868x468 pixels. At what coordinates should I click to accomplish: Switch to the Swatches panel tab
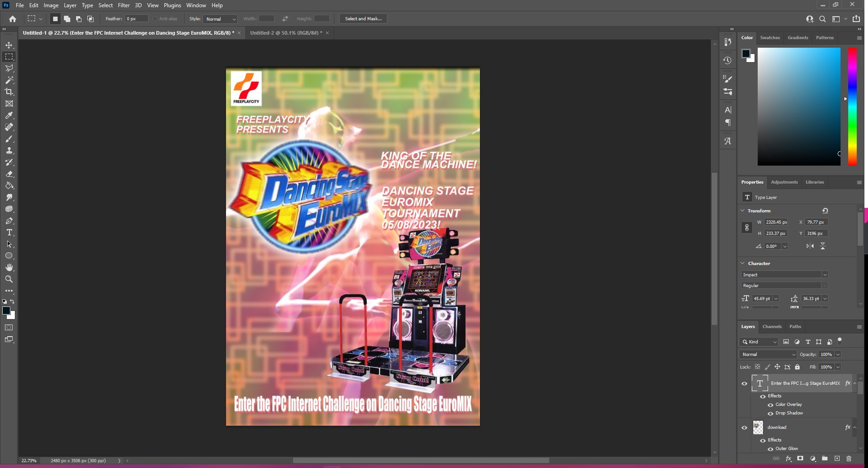point(770,38)
